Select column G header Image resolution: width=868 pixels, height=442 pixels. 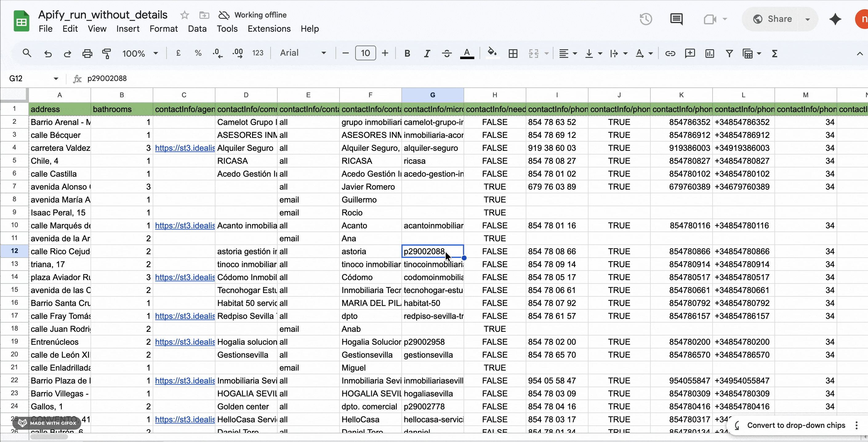click(x=433, y=95)
